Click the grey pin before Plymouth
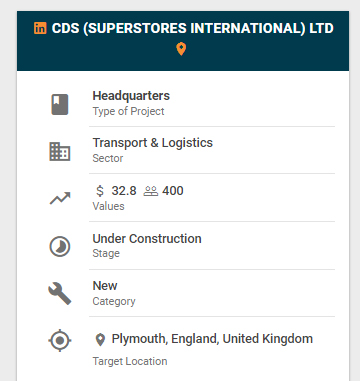Viewport: 360px width, 381px height. [100, 340]
